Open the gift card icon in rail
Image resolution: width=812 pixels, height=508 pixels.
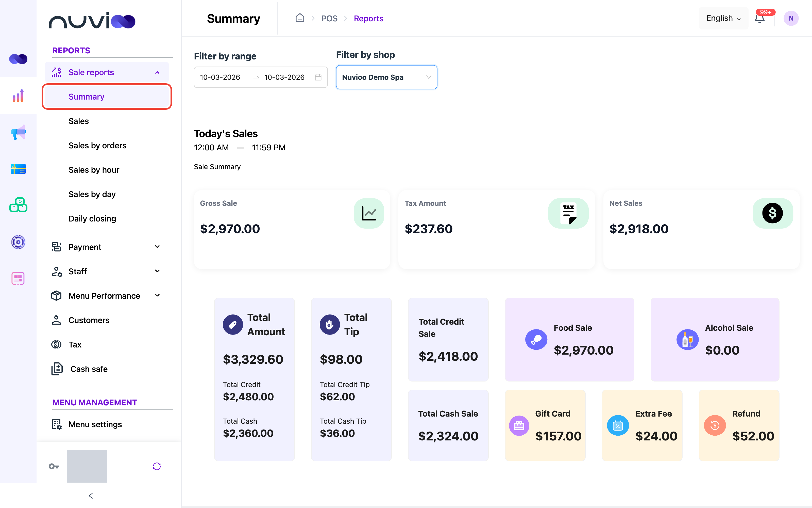tap(18, 169)
